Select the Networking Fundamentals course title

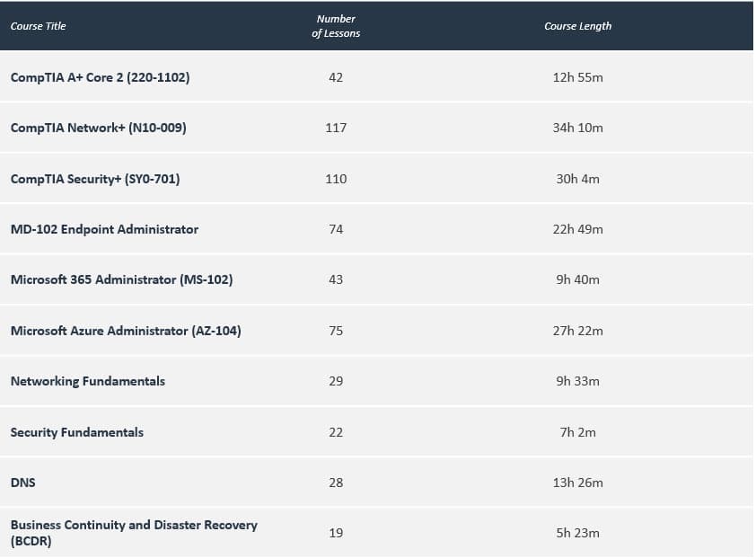point(88,381)
